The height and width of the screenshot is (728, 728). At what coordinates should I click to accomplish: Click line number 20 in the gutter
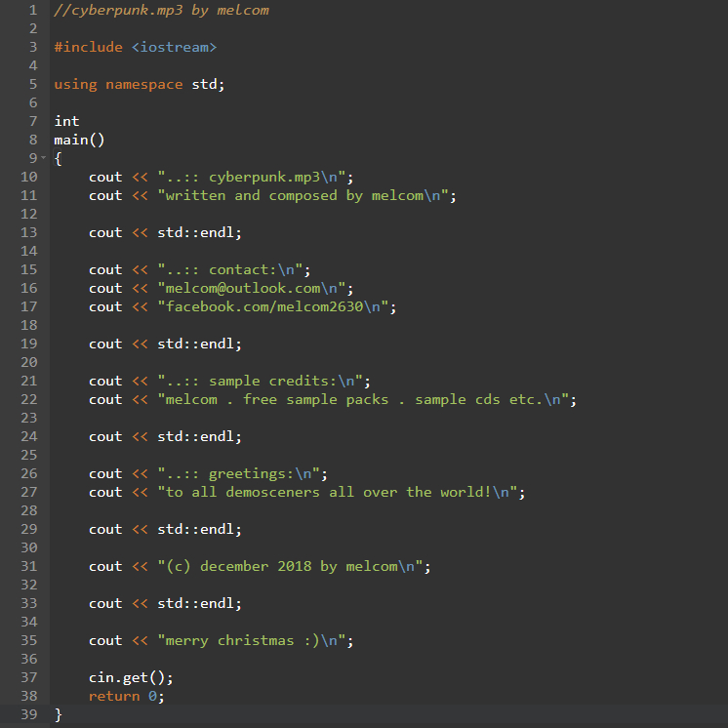(27, 362)
